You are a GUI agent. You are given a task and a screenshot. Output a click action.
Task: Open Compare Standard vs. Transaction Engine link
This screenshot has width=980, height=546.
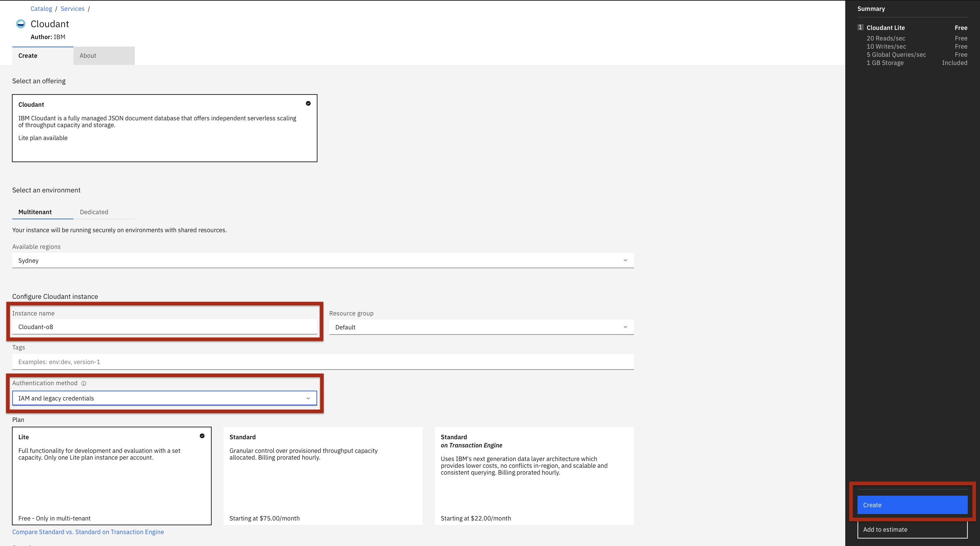point(88,532)
